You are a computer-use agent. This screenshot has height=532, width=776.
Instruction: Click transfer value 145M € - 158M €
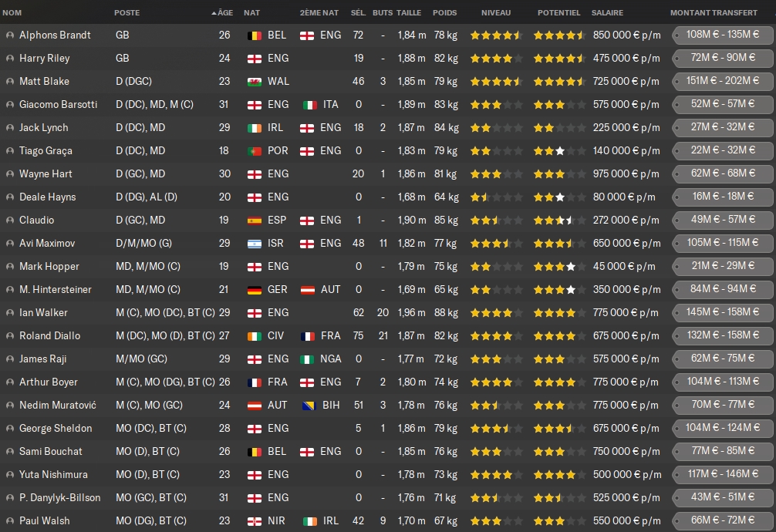pos(723,312)
